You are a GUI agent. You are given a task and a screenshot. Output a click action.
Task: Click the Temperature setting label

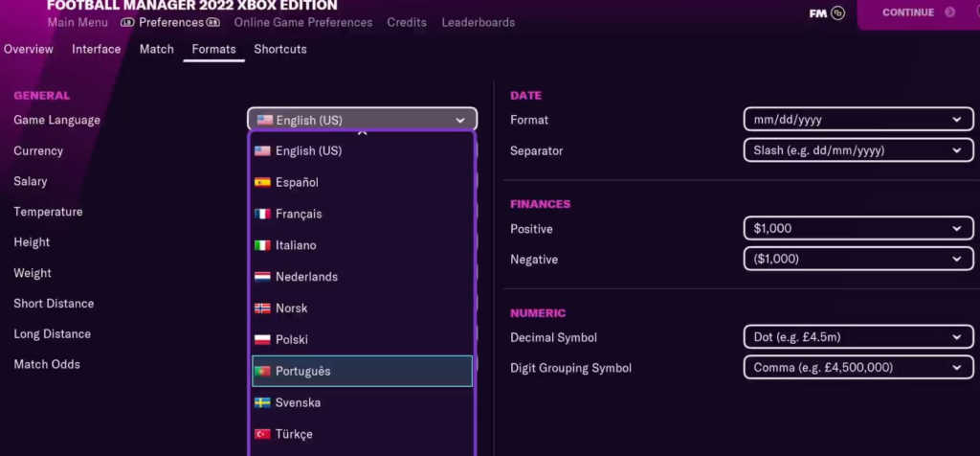click(x=48, y=212)
